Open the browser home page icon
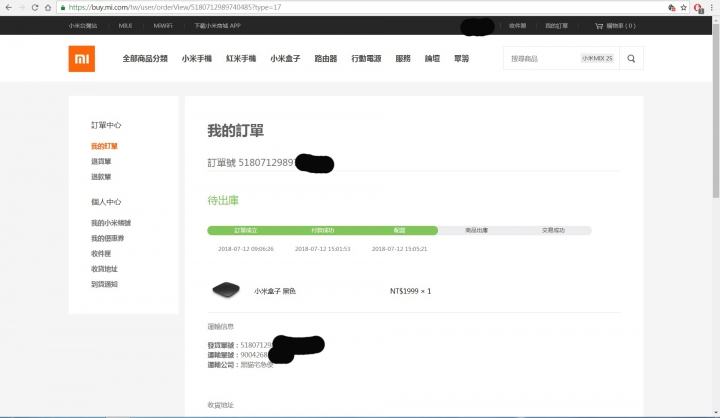720x418 pixels. [x=48, y=7]
